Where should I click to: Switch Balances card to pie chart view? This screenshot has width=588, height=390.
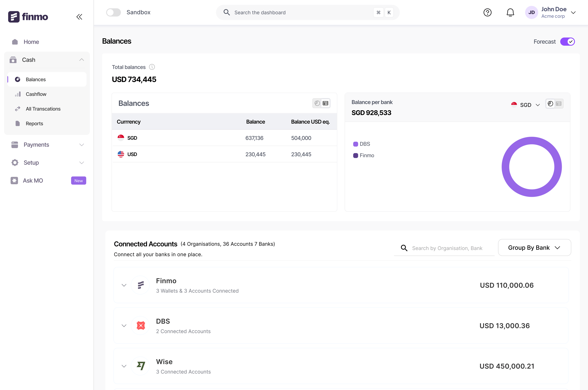pyautogui.click(x=317, y=103)
